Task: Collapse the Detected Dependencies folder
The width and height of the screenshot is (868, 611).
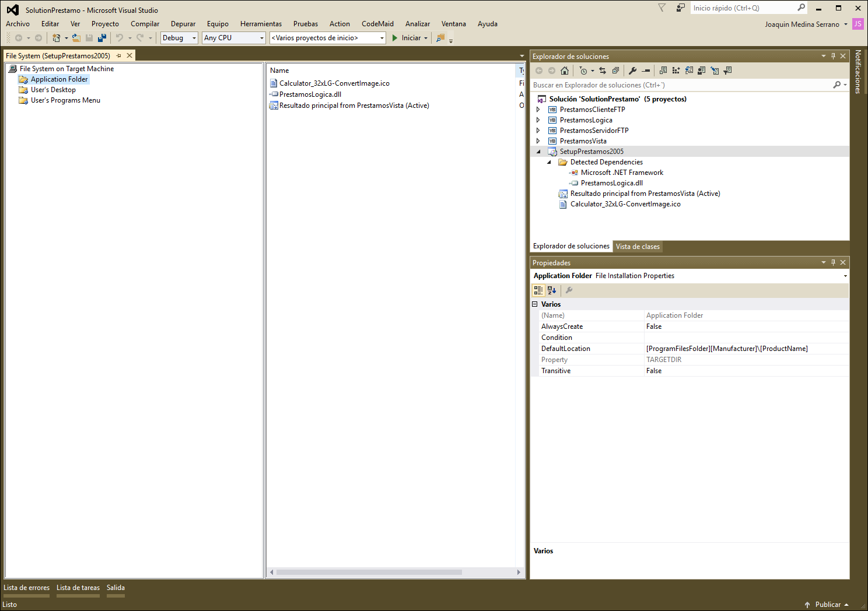Action: [x=549, y=162]
